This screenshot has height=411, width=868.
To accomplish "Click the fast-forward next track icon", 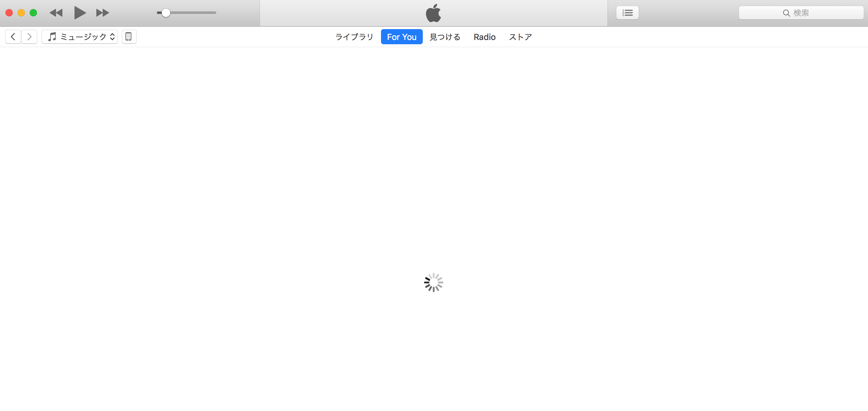I will coord(102,13).
